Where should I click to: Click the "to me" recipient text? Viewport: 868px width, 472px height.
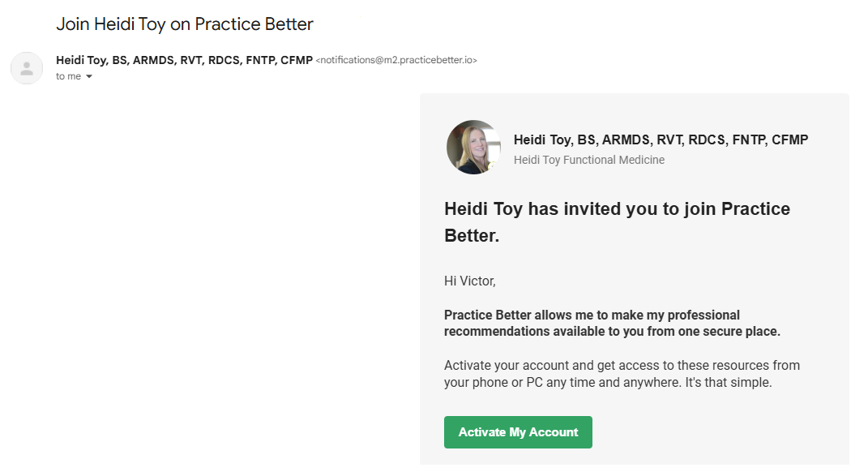click(68, 76)
